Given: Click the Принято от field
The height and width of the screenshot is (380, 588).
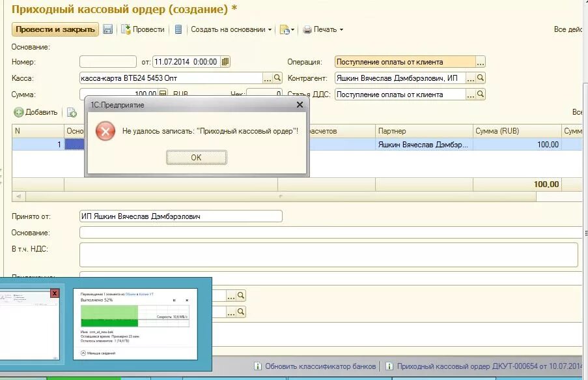Looking at the screenshot, I should [x=181, y=216].
